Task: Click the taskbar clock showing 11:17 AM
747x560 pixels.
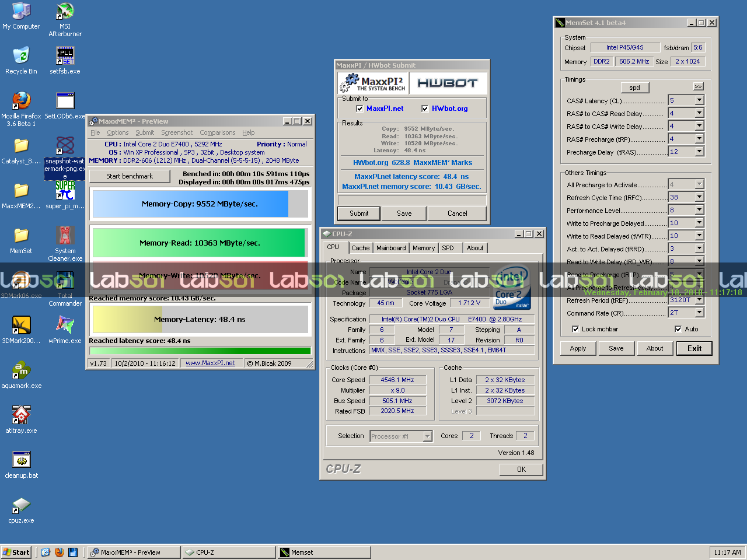Action: coord(728,552)
